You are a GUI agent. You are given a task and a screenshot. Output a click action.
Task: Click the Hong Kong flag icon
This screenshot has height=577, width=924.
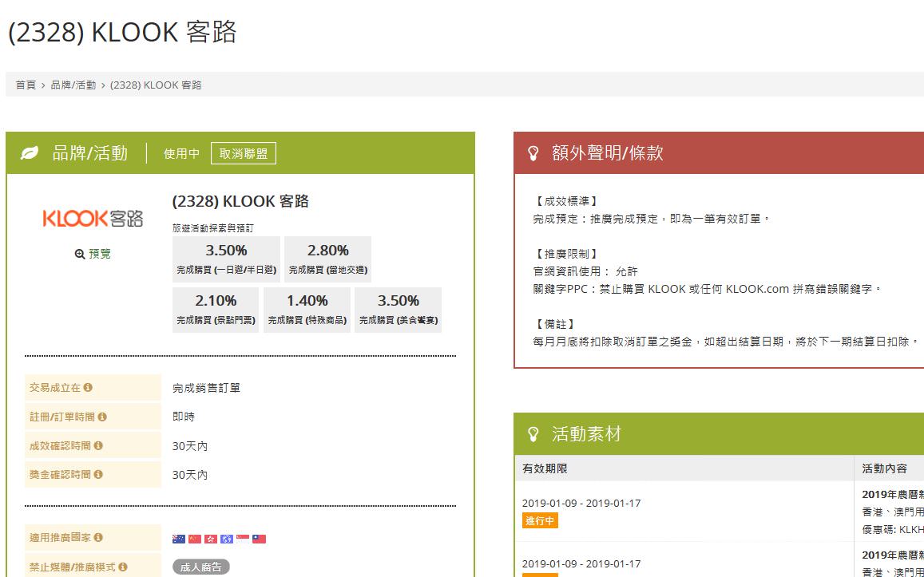(210, 539)
